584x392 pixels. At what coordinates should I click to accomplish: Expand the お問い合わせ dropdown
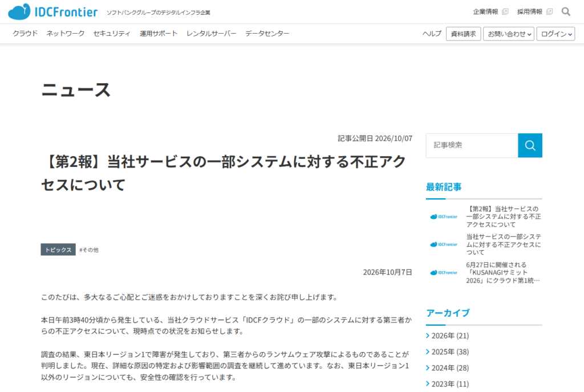coord(509,34)
